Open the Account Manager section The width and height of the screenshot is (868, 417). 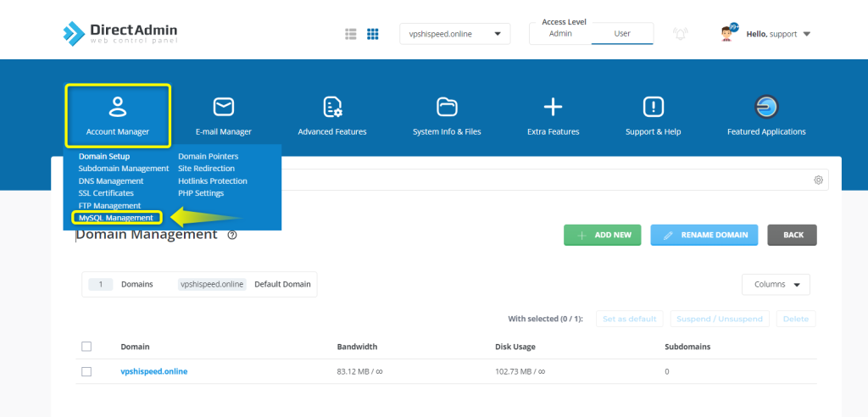coord(117,116)
